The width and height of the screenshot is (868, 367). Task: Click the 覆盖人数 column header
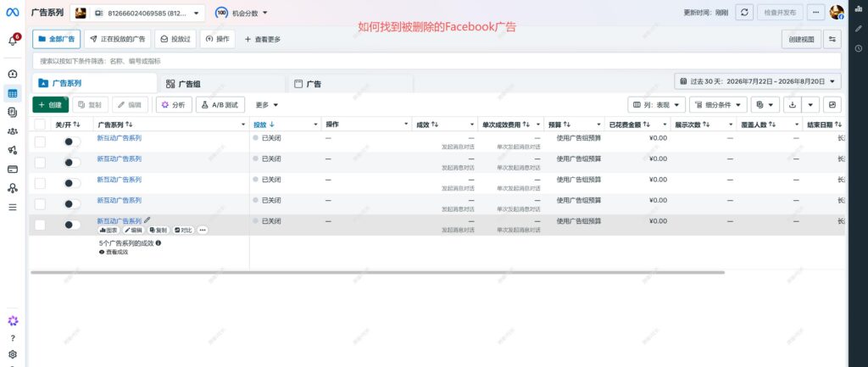759,125
